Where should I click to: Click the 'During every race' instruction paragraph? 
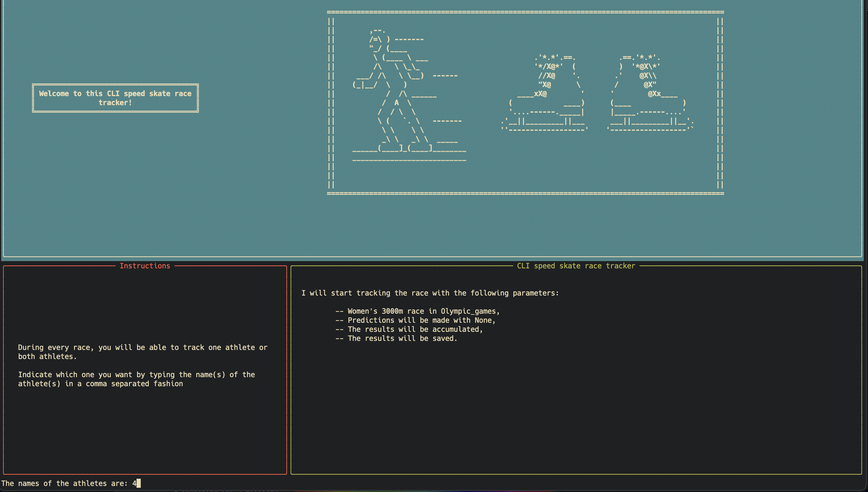point(143,352)
